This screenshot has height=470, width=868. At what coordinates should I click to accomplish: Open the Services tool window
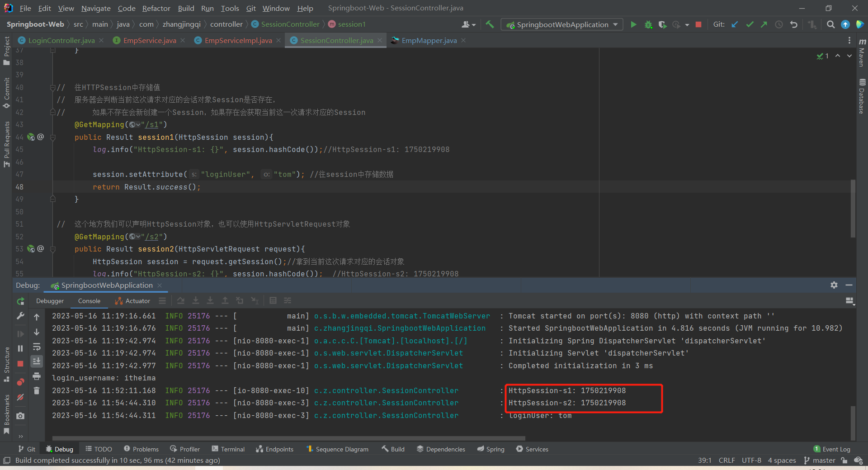point(532,449)
